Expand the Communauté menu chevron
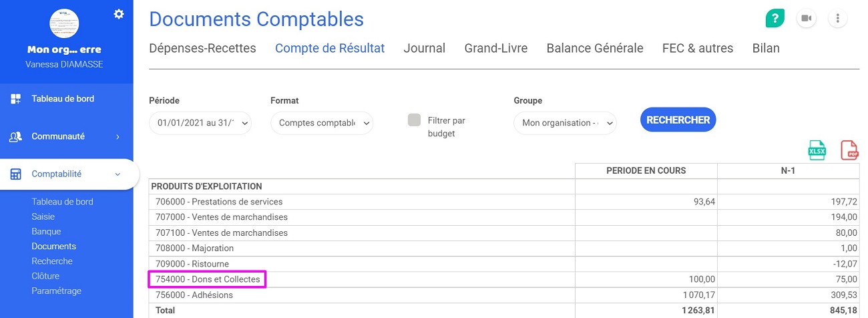868x318 pixels. 118,136
